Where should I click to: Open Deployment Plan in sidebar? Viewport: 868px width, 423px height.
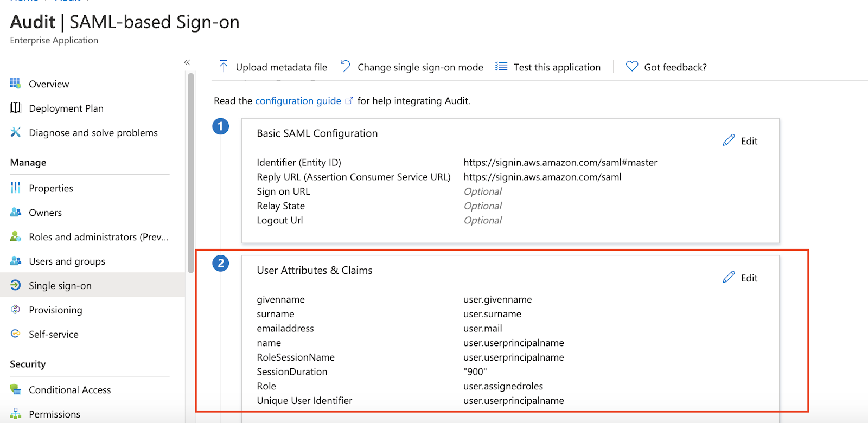66,108
